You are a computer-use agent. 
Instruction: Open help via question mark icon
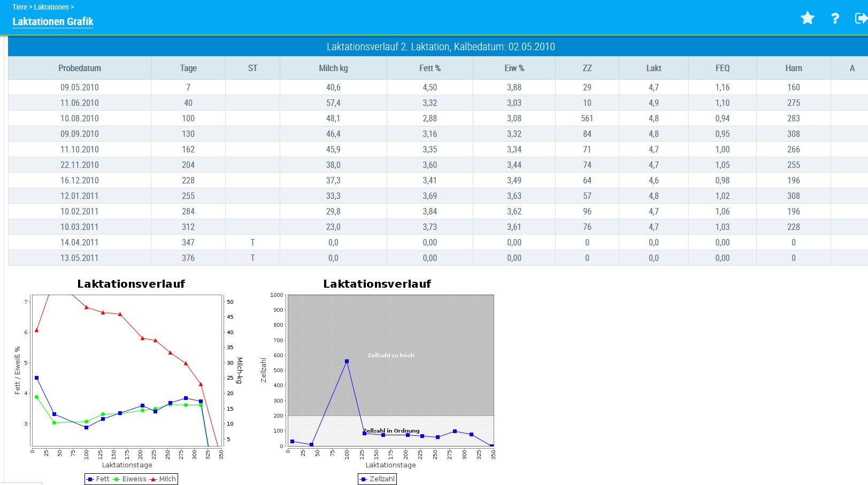click(835, 18)
